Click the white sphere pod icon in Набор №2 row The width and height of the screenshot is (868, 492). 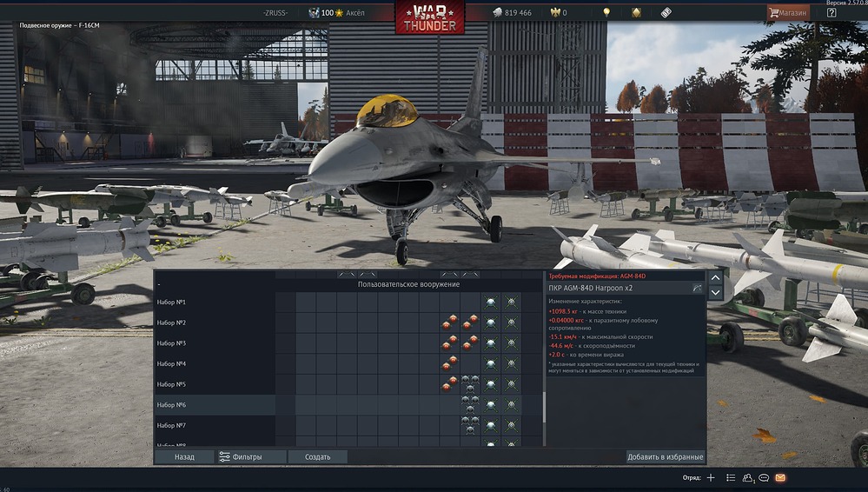490,322
